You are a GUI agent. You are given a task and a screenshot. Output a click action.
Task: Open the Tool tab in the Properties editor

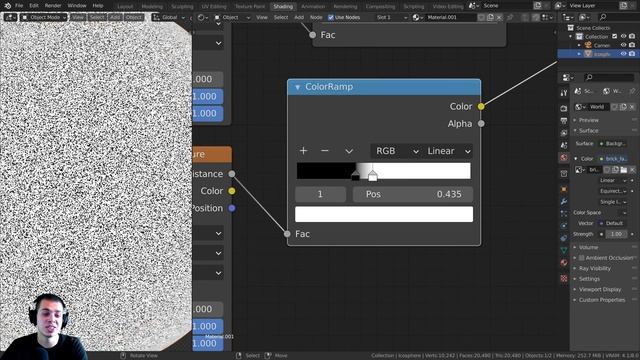(564, 93)
